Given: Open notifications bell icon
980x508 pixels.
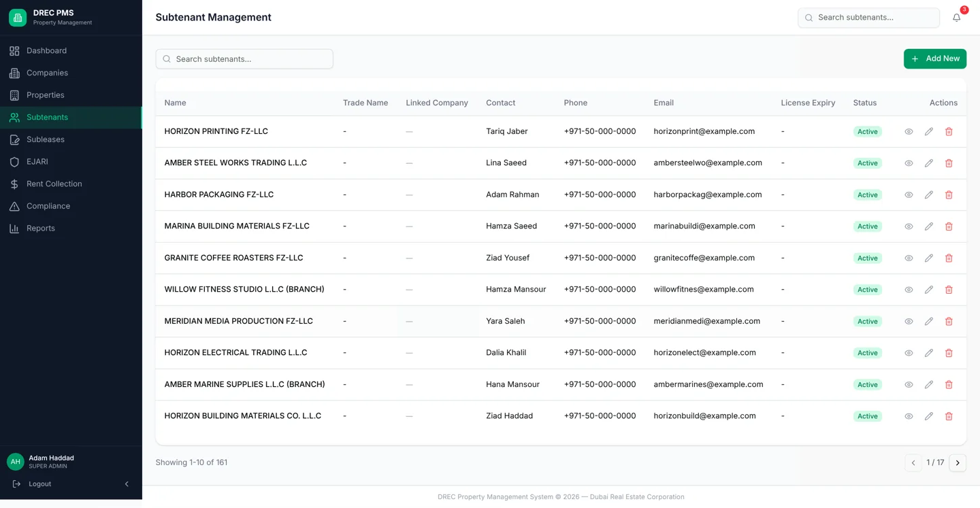Looking at the screenshot, I should coord(956,18).
